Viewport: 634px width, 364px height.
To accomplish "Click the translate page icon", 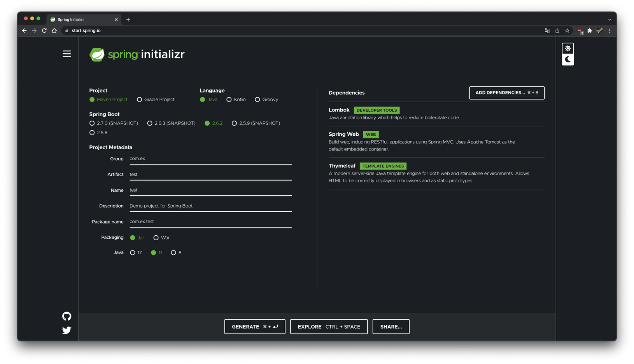I will (x=547, y=31).
